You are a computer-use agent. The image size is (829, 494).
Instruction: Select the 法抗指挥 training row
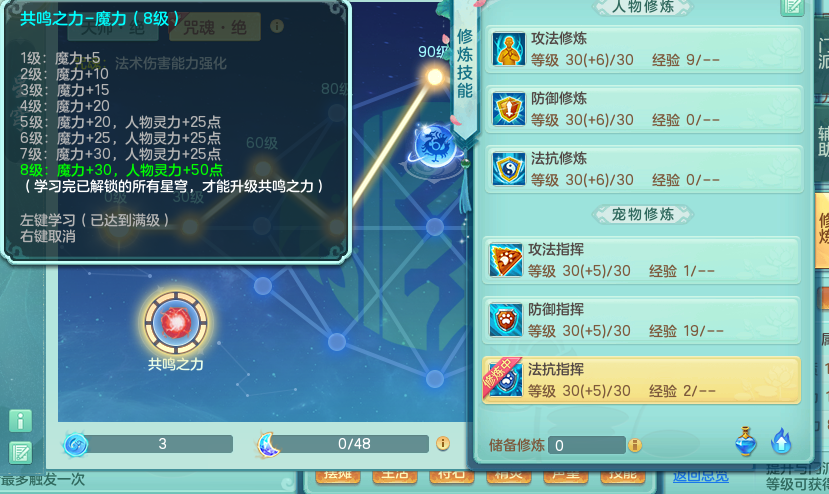coord(641,380)
